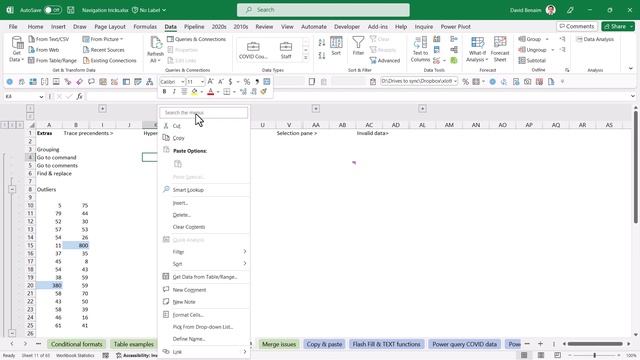Click the Share button
640x360 pixels.
[618, 27]
